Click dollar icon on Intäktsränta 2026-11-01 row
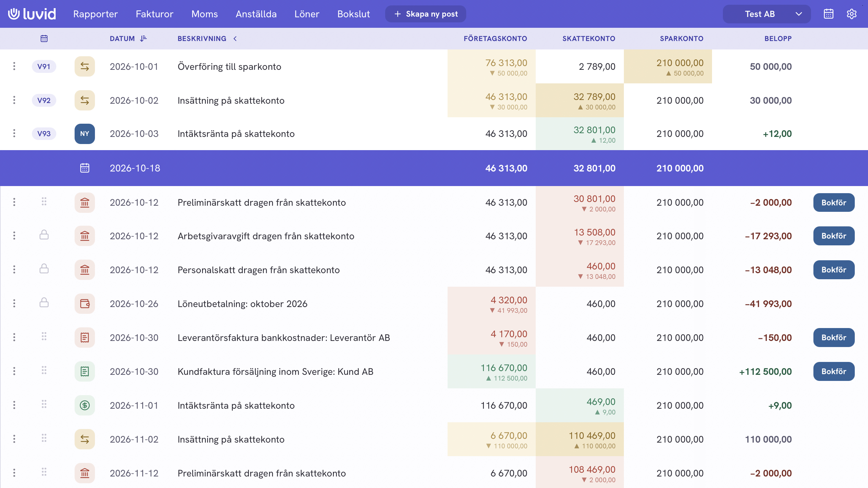 [x=85, y=405]
